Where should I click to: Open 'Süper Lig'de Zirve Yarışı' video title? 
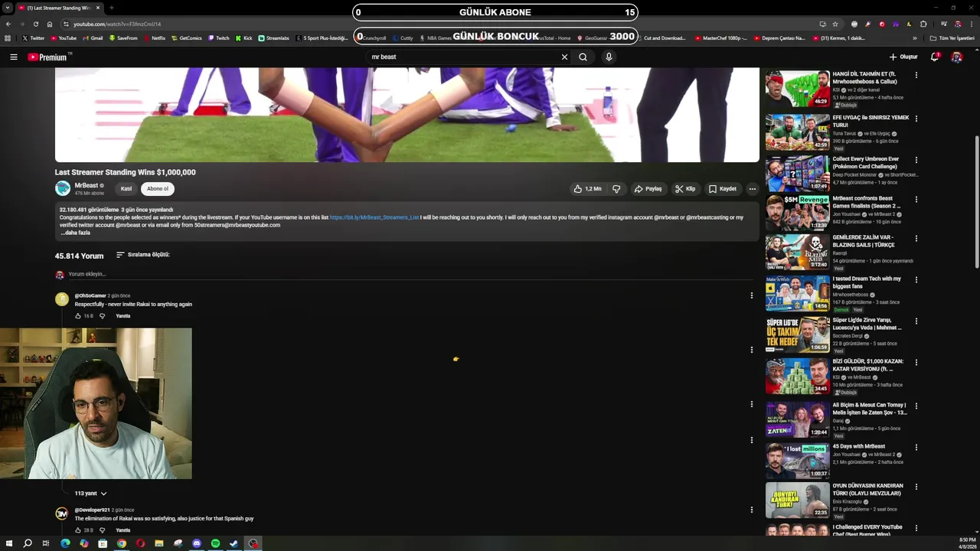coord(867,324)
